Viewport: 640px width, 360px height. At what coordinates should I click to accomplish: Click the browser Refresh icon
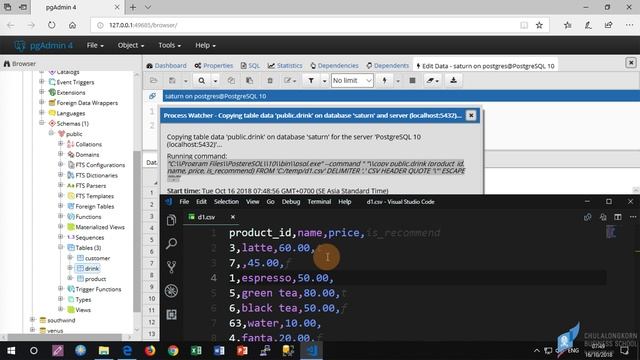pos(51,25)
